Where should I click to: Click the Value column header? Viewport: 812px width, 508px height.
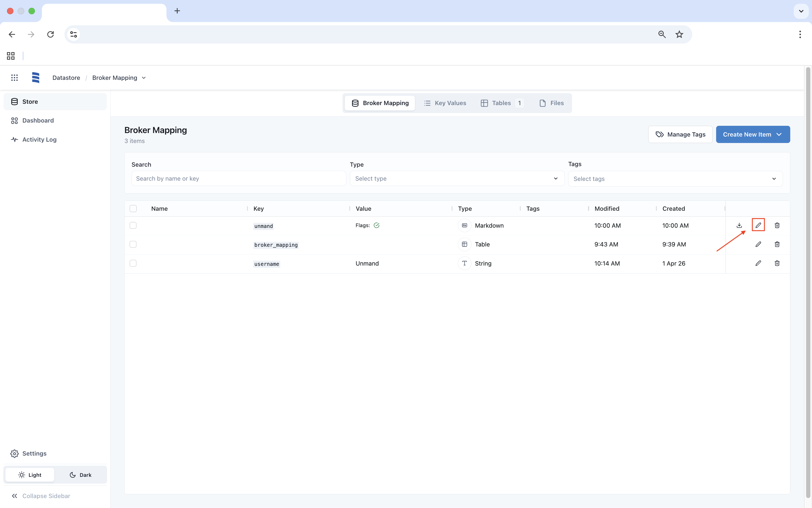[363, 209]
